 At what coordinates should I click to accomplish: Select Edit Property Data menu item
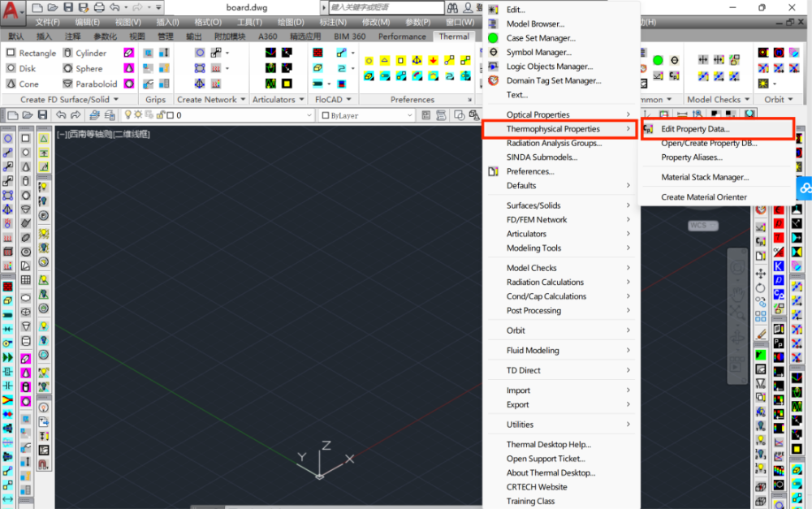[x=717, y=129]
